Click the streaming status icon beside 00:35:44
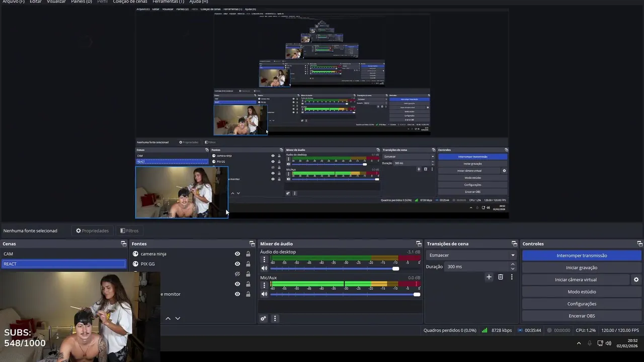The height and width of the screenshot is (362, 644). pos(520,330)
